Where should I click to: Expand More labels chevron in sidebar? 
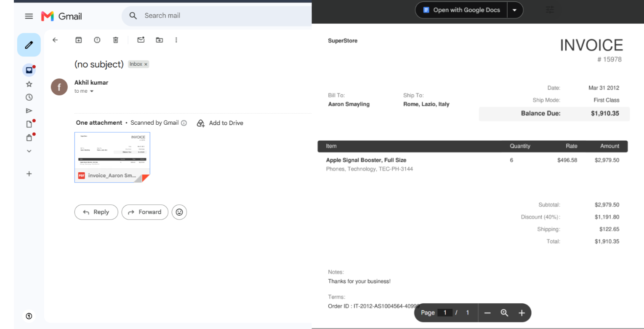point(29,151)
